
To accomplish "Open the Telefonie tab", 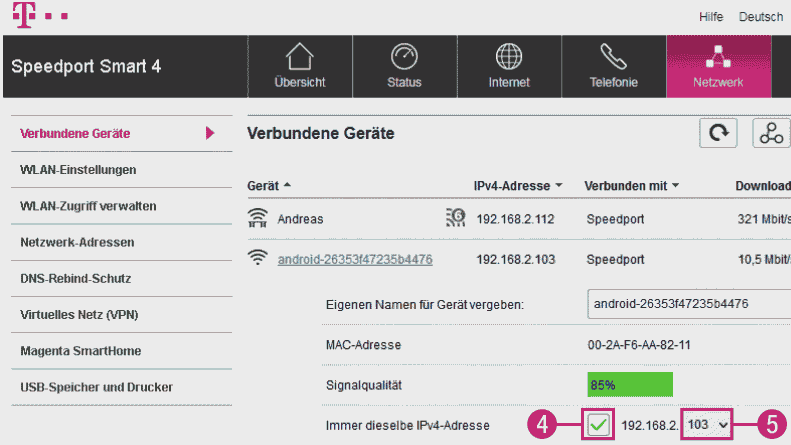I will (x=613, y=66).
